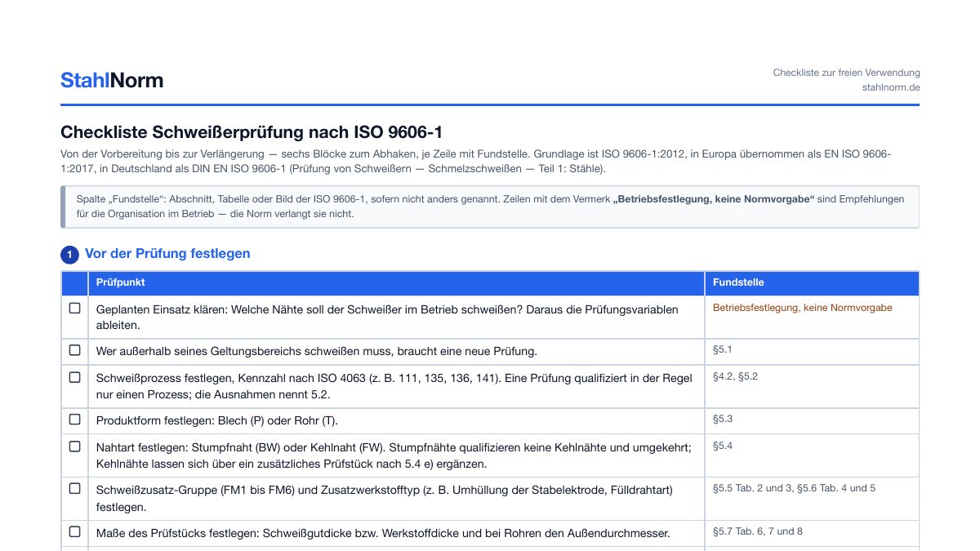The width and height of the screenshot is (980, 551).
Task: Check the 'Schweißprozess festlegen' row checkbox
Action: tap(74, 377)
